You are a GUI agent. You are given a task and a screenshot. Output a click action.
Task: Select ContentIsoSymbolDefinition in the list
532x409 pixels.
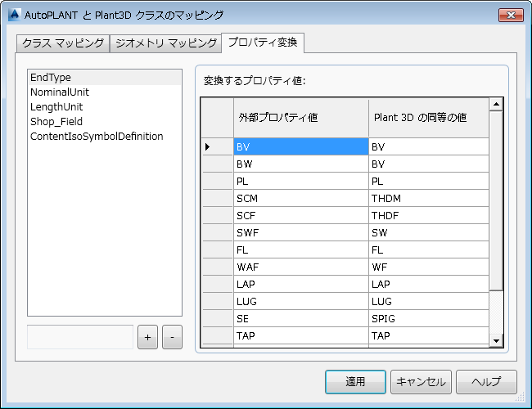105,137
